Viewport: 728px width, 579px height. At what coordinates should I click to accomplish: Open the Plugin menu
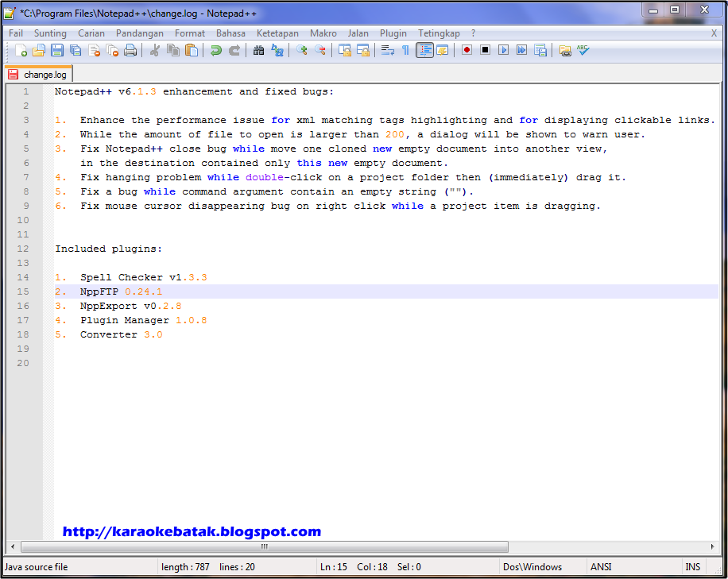pos(393,33)
